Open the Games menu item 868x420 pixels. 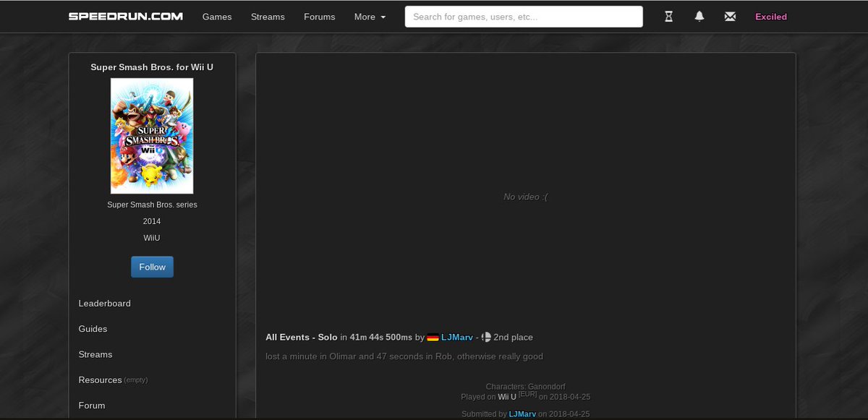(217, 17)
